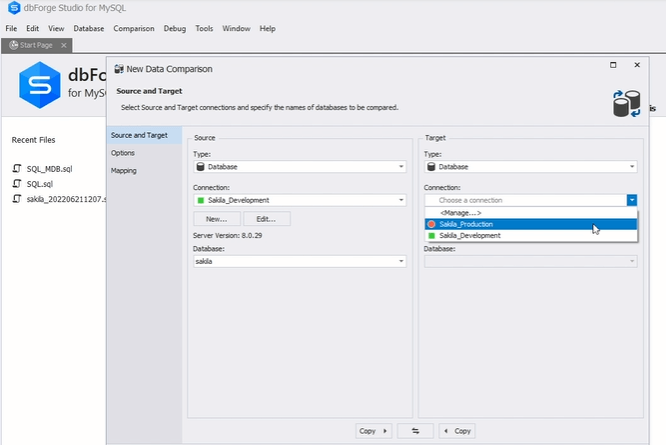
Task: Click the Start Page tab icon
Action: point(14,45)
